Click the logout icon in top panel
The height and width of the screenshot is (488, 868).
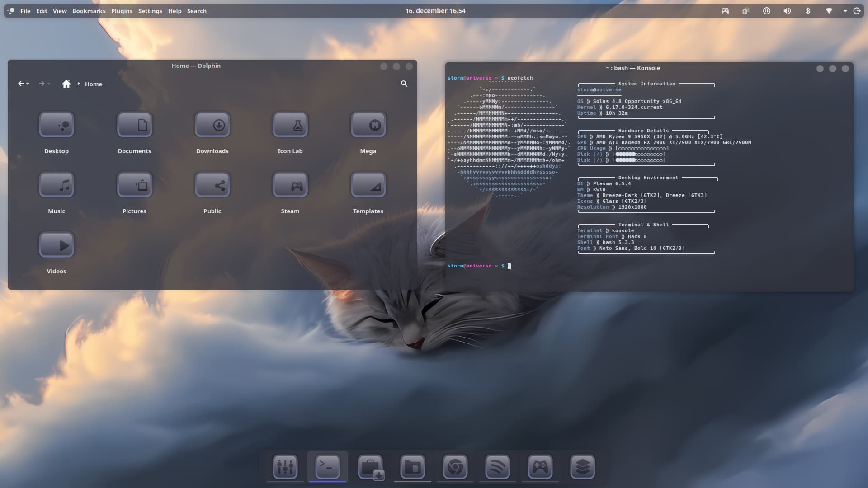857,11
